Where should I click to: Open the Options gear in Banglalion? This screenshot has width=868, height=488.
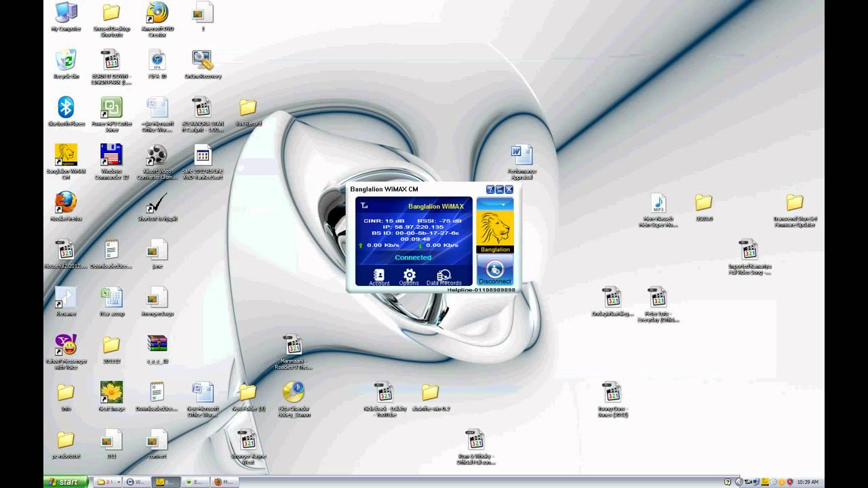point(409,277)
